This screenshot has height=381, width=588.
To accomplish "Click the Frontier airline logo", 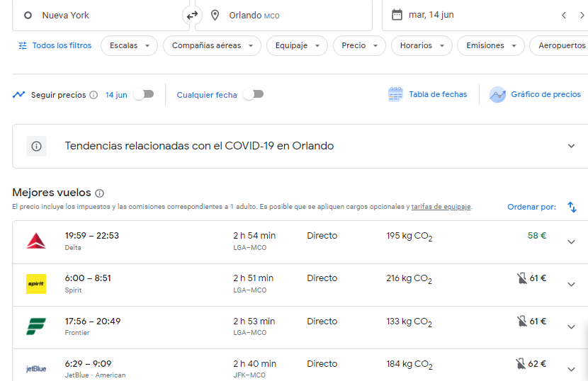I will (36, 326).
